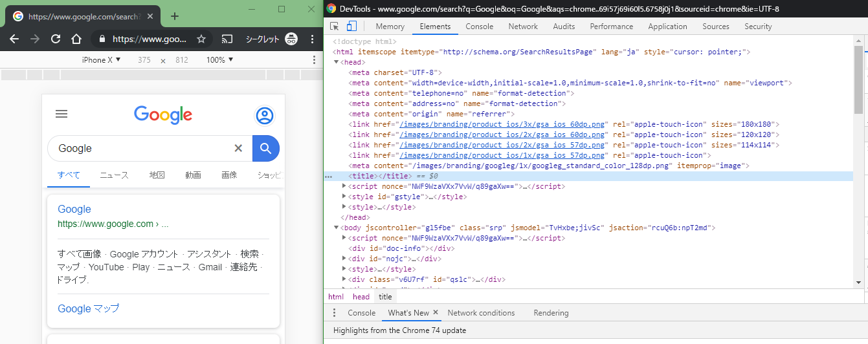Select the Network conditions drawer tab
The image size is (868, 344).
click(481, 313)
